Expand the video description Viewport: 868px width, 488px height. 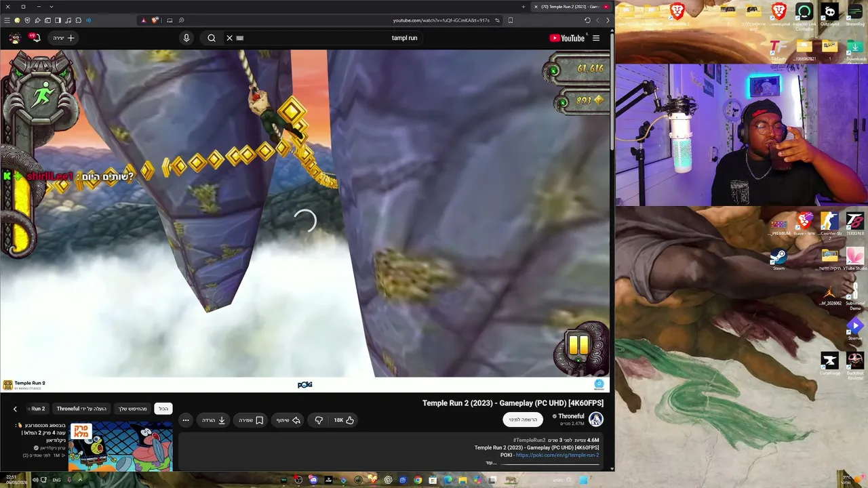tap(491, 463)
